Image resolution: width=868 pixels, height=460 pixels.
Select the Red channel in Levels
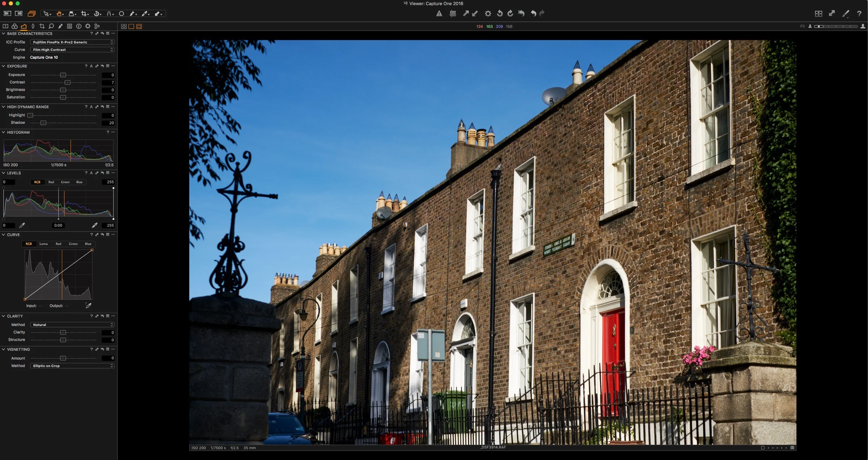(51, 182)
